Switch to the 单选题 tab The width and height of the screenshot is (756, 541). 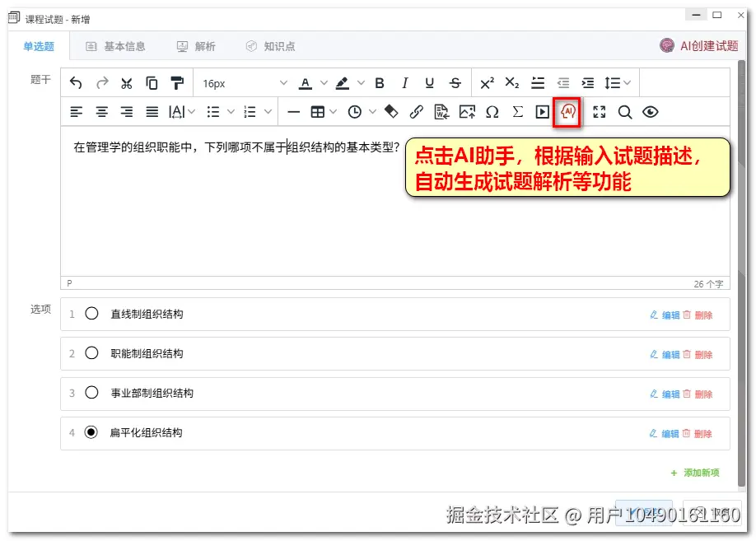click(39, 46)
